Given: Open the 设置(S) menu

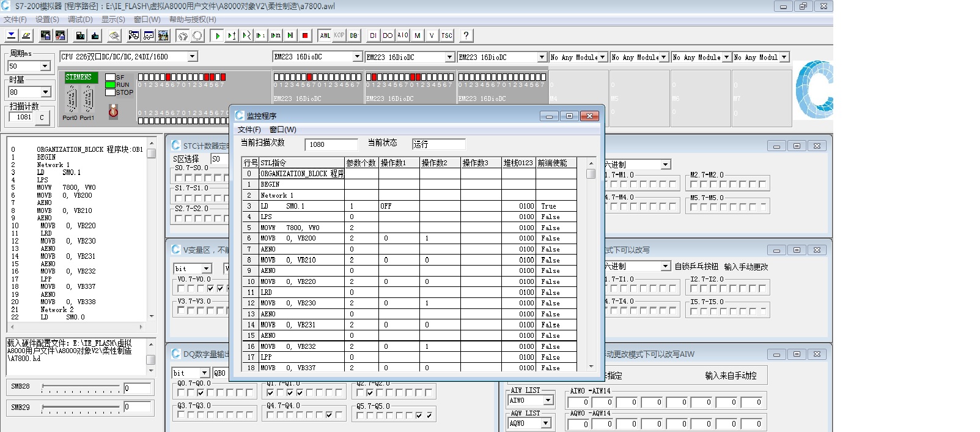Looking at the screenshot, I should coord(47,20).
